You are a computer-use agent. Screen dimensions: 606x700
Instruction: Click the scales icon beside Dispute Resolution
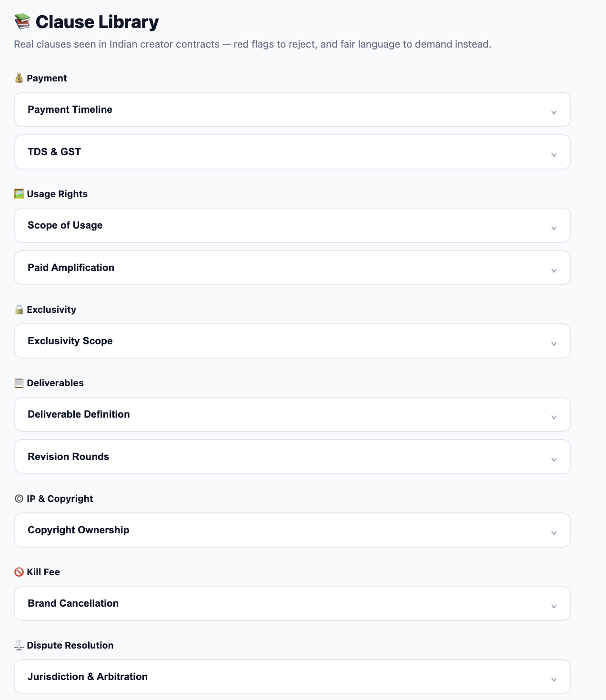[19, 645]
